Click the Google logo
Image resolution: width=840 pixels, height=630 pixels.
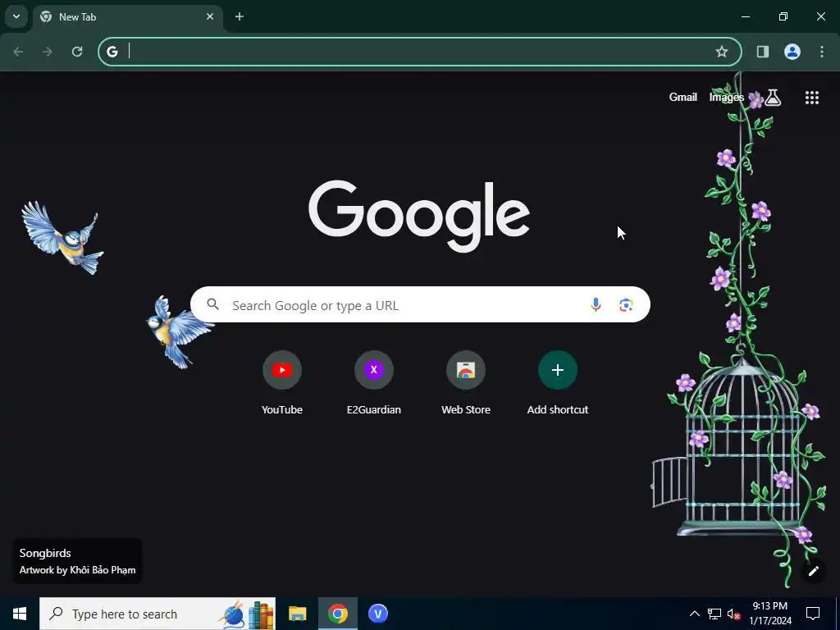click(419, 215)
